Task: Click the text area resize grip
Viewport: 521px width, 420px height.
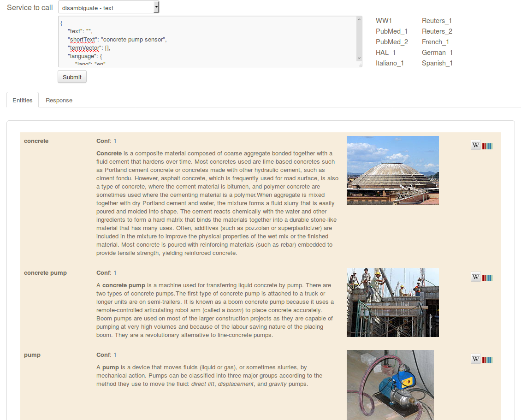Action: (x=360, y=65)
